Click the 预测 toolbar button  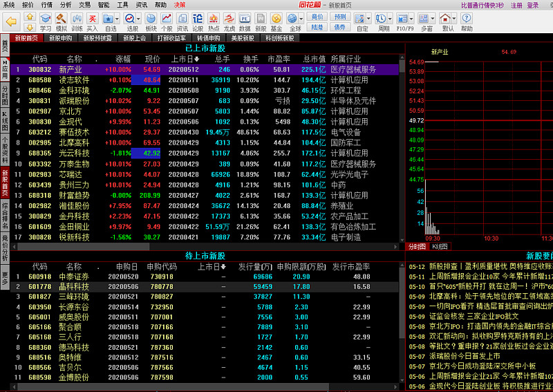(339, 17)
